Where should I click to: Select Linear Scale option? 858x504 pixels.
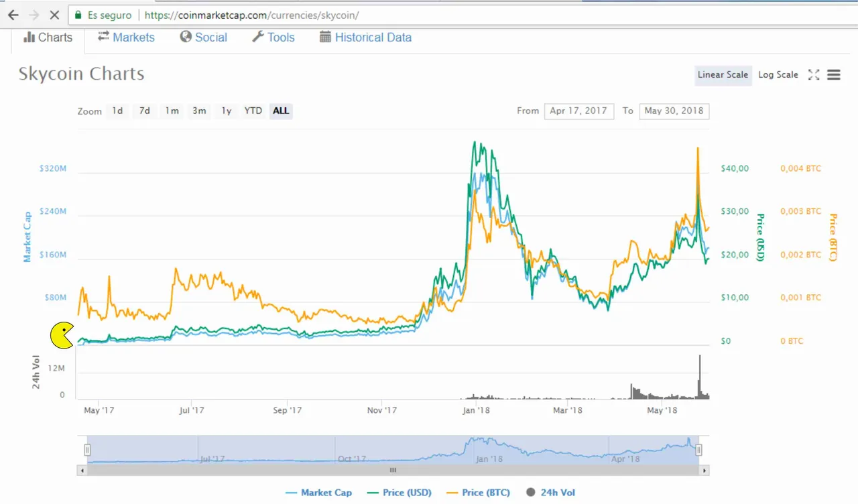[x=723, y=74]
